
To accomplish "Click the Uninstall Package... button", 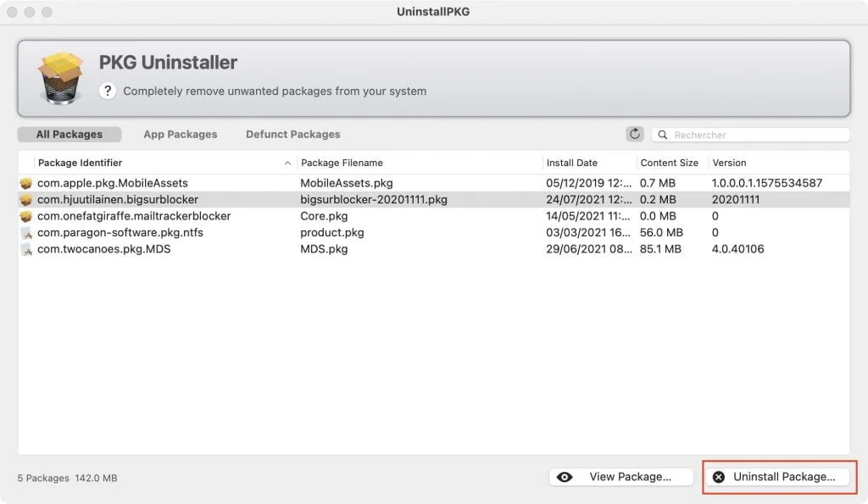I will (x=777, y=477).
